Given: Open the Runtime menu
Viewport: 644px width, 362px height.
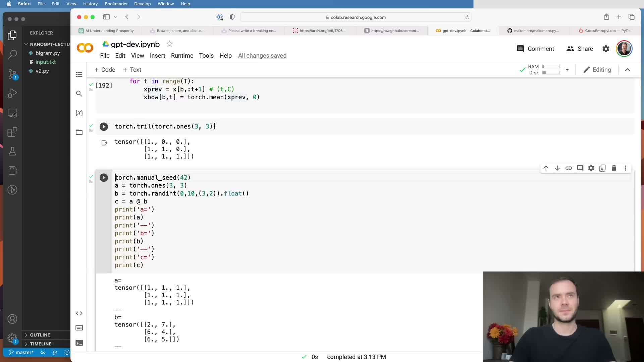Looking at the screenshot, I should (x=182, y=56).
